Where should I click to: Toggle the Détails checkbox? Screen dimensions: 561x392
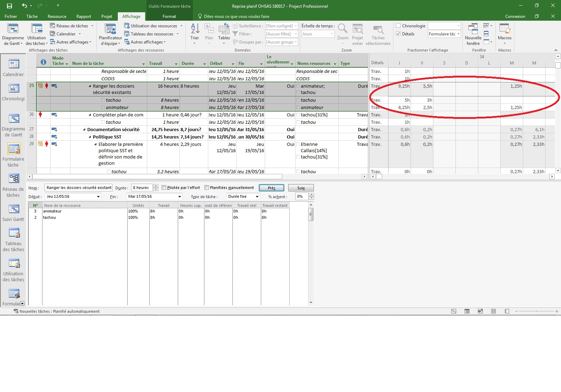point(398,34)
